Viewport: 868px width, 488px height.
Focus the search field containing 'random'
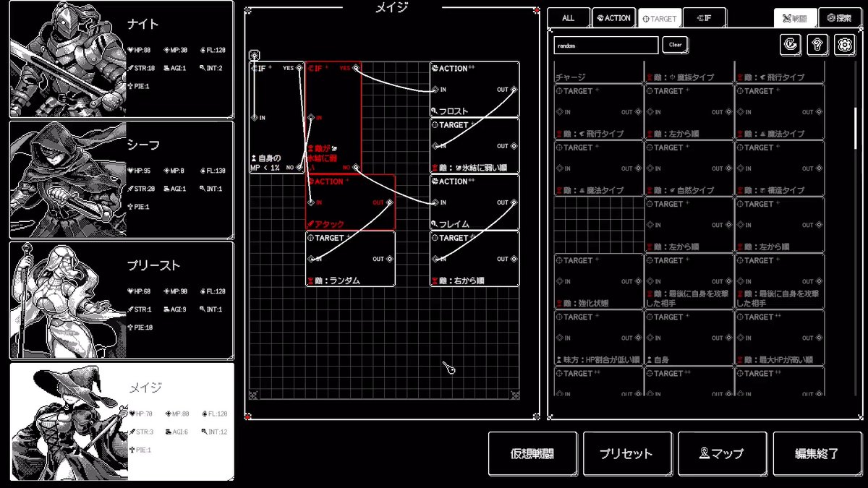coord(606,45)
